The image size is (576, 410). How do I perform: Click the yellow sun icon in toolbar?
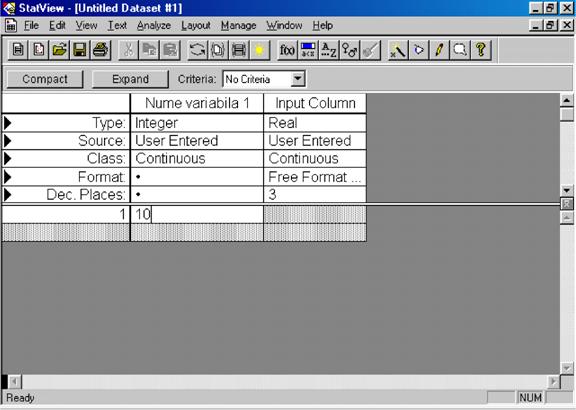259,50
